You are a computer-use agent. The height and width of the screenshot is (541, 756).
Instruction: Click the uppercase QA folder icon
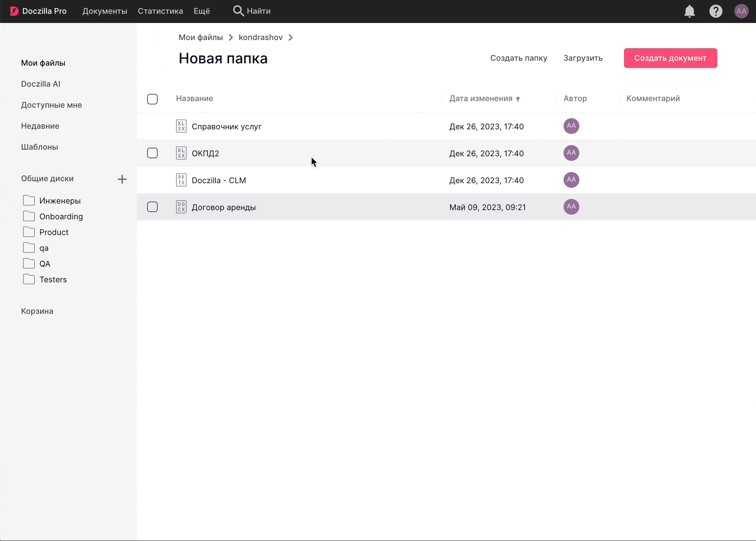[x=29, y=264]
